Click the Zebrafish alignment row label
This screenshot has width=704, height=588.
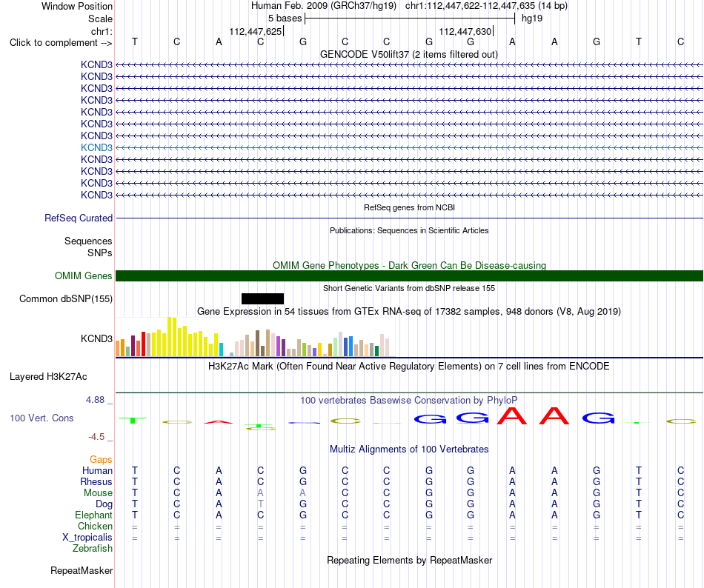[x=93, y=549]
